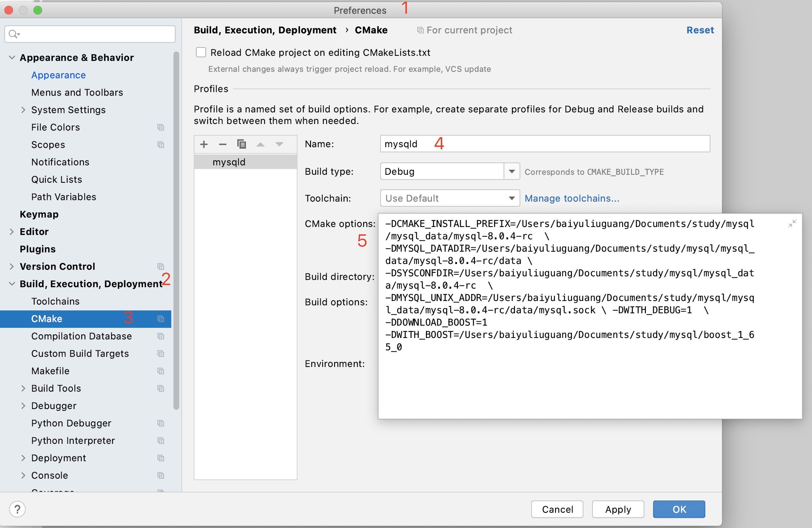Click project-level icon beside Console
The height and width of the screenshot is (528, 812).
point(161,475)
